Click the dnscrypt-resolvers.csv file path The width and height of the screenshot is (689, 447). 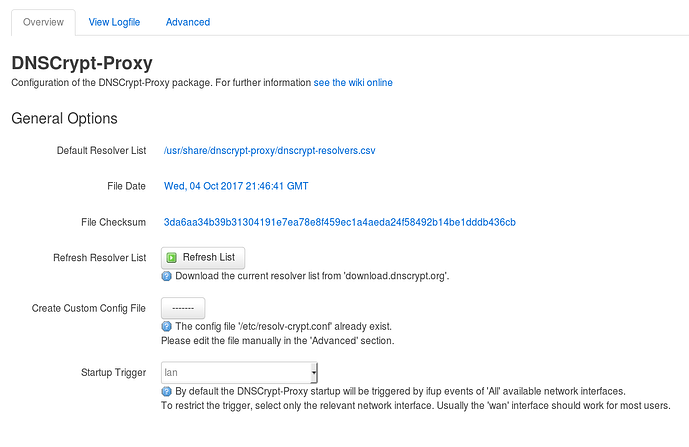269,151
